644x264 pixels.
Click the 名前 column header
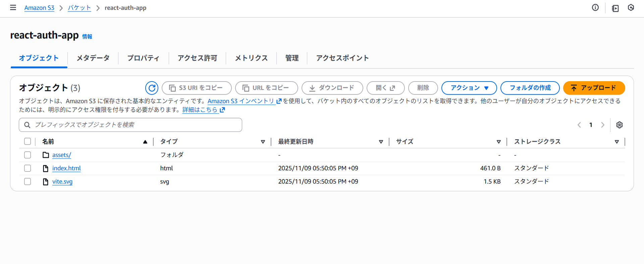(48, 142)
